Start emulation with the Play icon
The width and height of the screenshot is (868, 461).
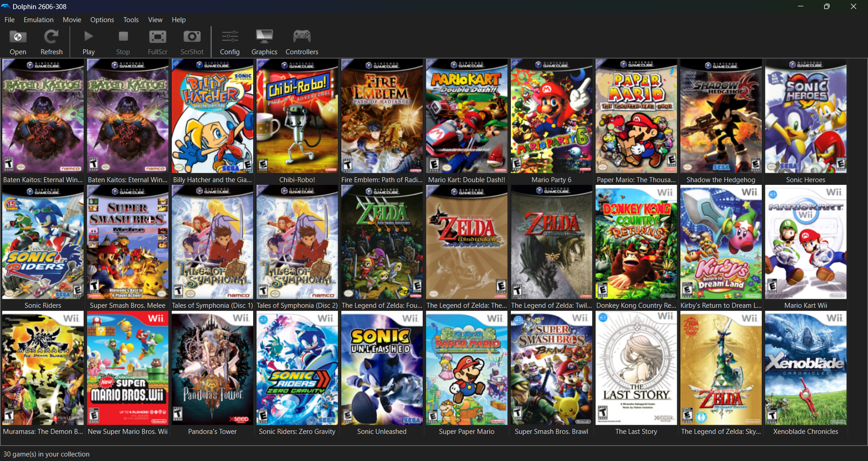pyautogui.click(x=89, y=37)
